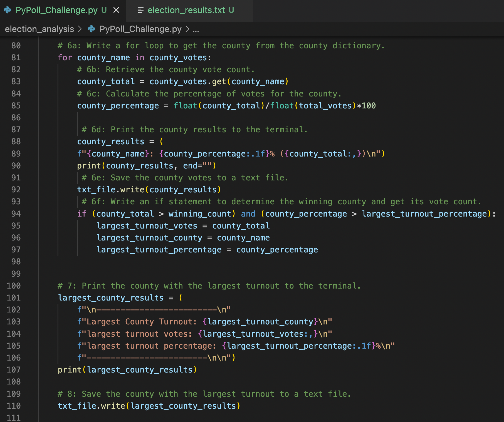Viewport: 504px width, 422px height.
Task: Click 'print(largest_county_results)' on line 107
Action: [x=127, y=370]
